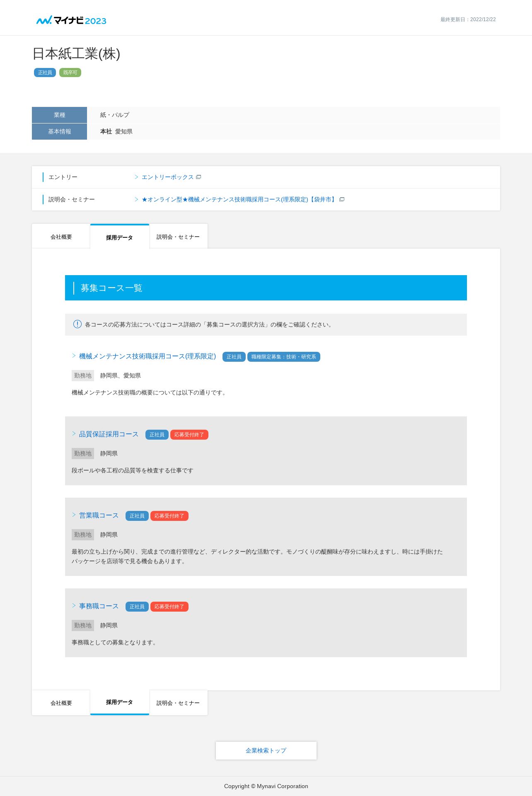Click the 正社員 tag under company name
This screenshot has width=532, height=796.
click(45, 73)
